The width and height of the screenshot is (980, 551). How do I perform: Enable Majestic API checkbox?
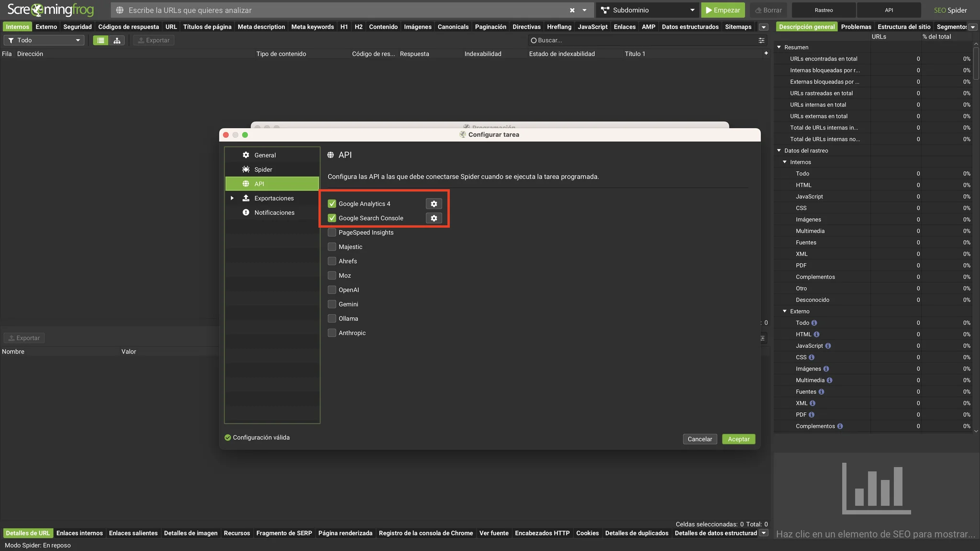coord(332,247)
